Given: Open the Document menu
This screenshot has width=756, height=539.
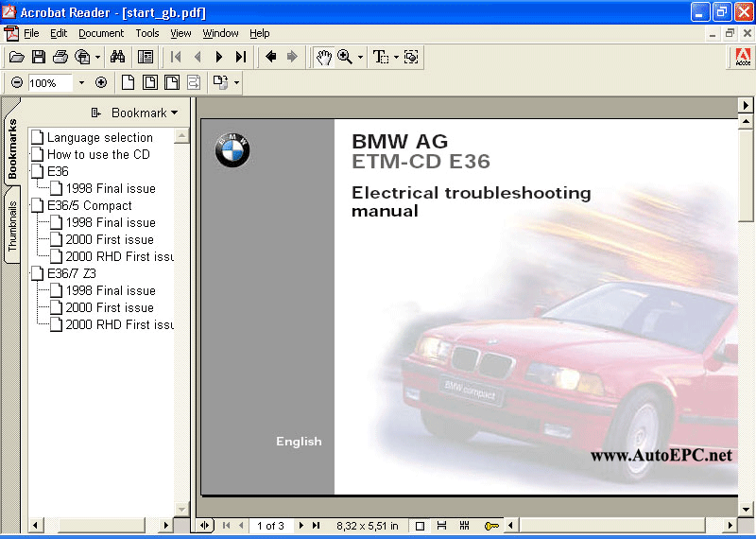Looking at the screenshot, I should [x=101, y=33].
